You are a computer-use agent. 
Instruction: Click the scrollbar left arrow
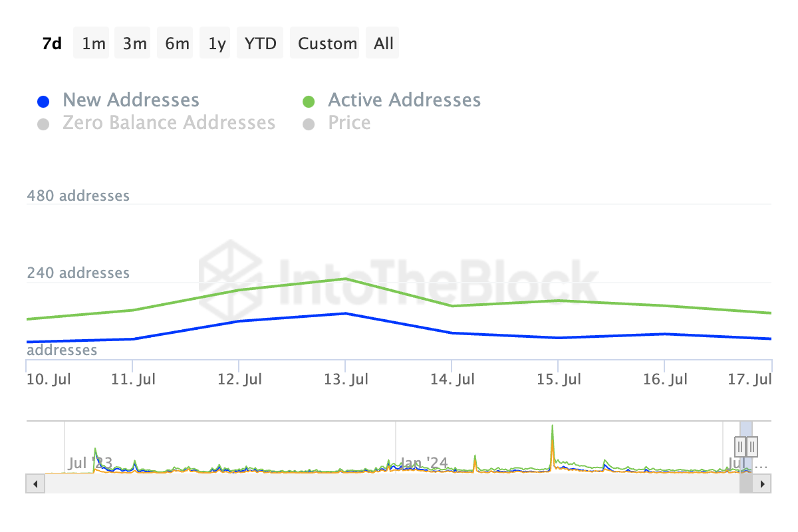tap(35, 483)
